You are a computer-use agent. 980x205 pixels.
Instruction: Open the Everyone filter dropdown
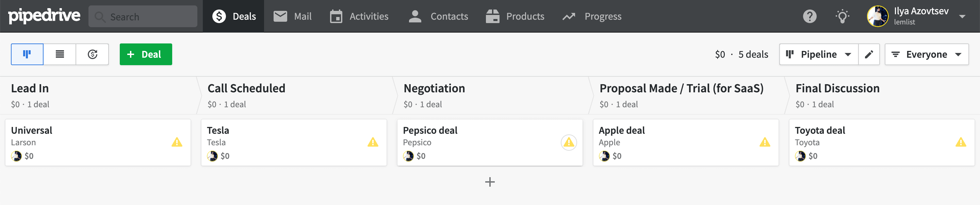pos(927,54)
